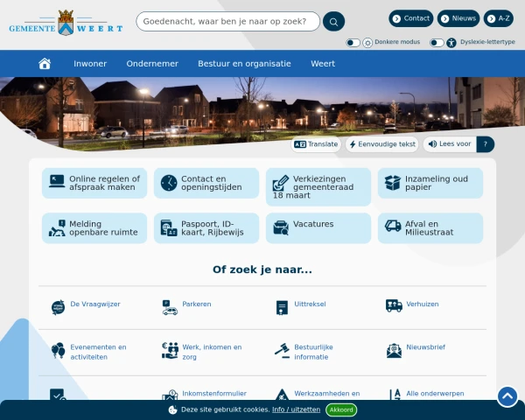
Task: Click the passport icon for Paspoort, ID-kaart
Action: (169, 228)
